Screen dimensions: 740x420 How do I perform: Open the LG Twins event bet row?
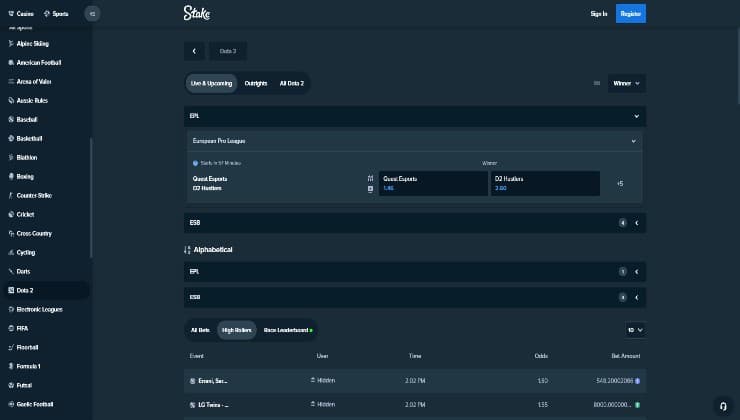(x=415, y=405)
